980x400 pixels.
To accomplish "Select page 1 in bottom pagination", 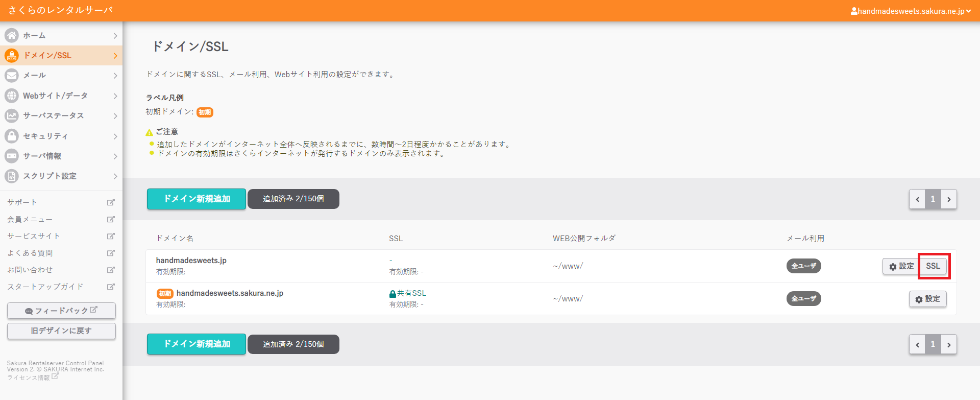I will tap(933, 344).
